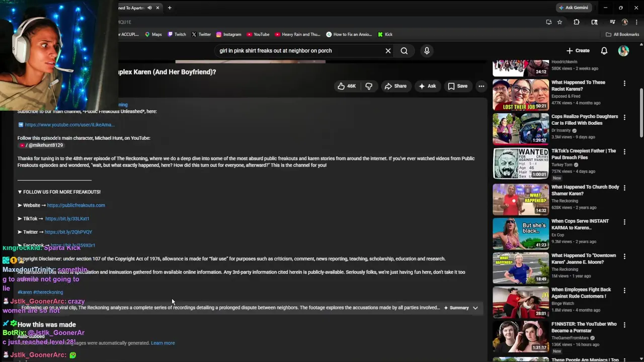Open Instagram bookmark
Viewport: 644px width, 362px height.
[228, 34]
